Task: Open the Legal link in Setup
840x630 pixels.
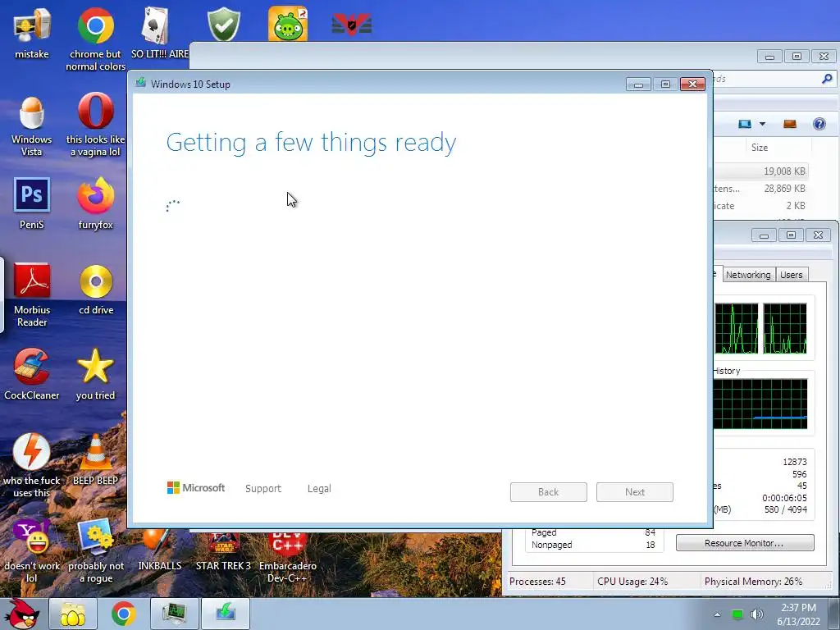Action: click(319, 489)
